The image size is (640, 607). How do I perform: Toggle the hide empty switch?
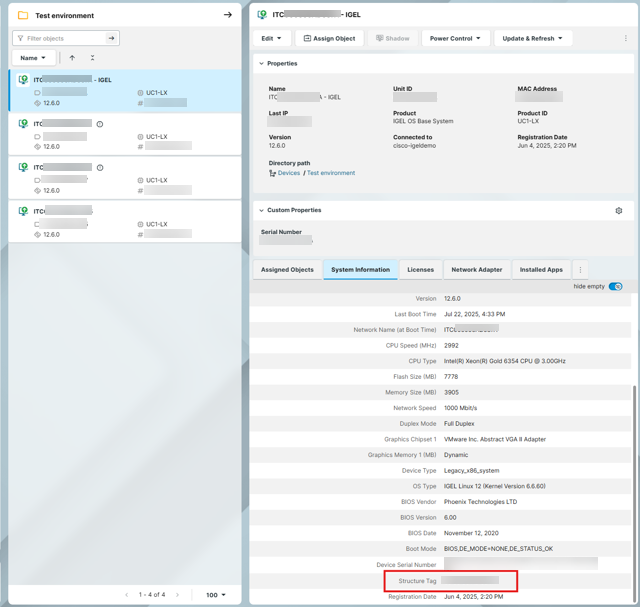[x=615, y=286]
